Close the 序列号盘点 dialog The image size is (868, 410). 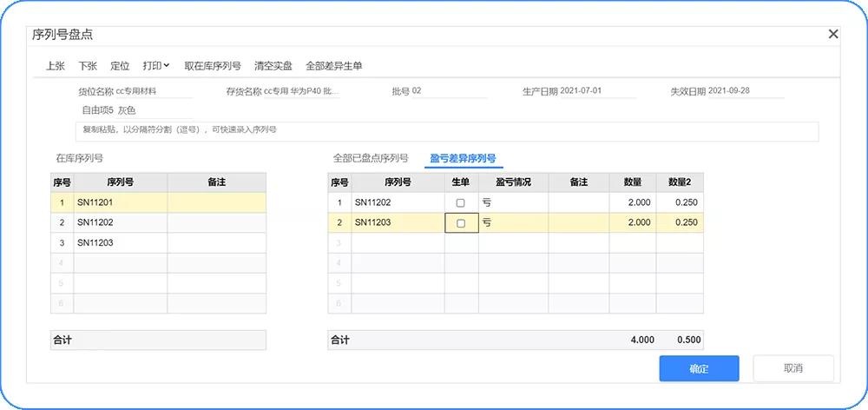(833, 34)
